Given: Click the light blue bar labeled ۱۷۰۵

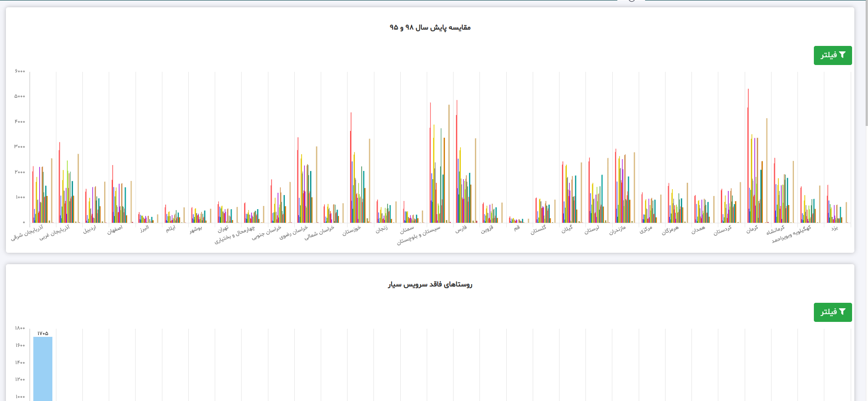Looking at the screenshot, I should click(43, 368).
